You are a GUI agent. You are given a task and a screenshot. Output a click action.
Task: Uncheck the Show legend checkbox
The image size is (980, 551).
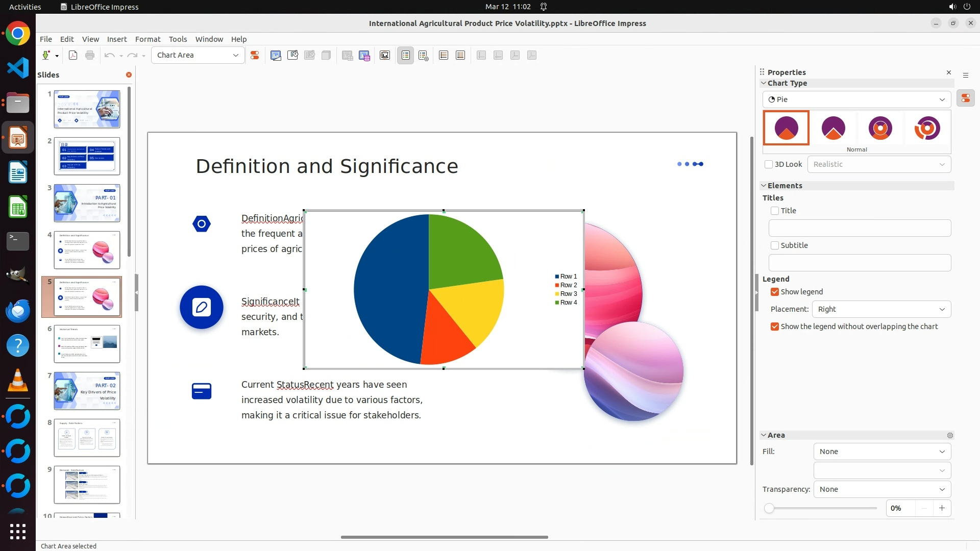[x=775, y=292]
